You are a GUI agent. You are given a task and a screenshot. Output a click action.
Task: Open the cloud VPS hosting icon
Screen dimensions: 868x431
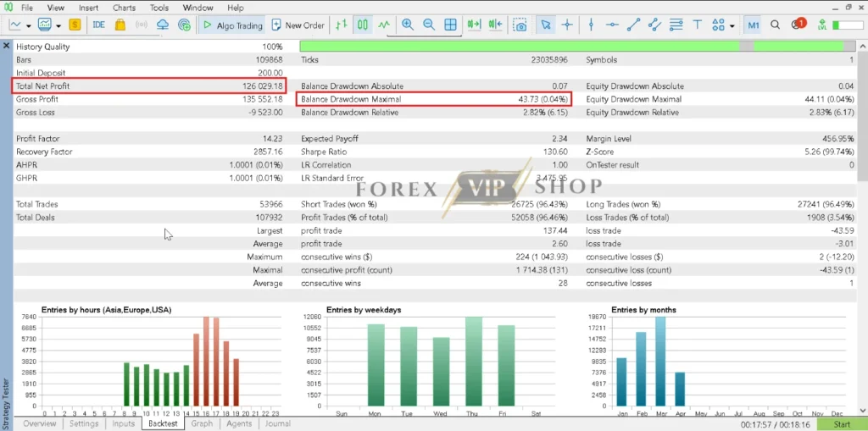coord(163,25)
